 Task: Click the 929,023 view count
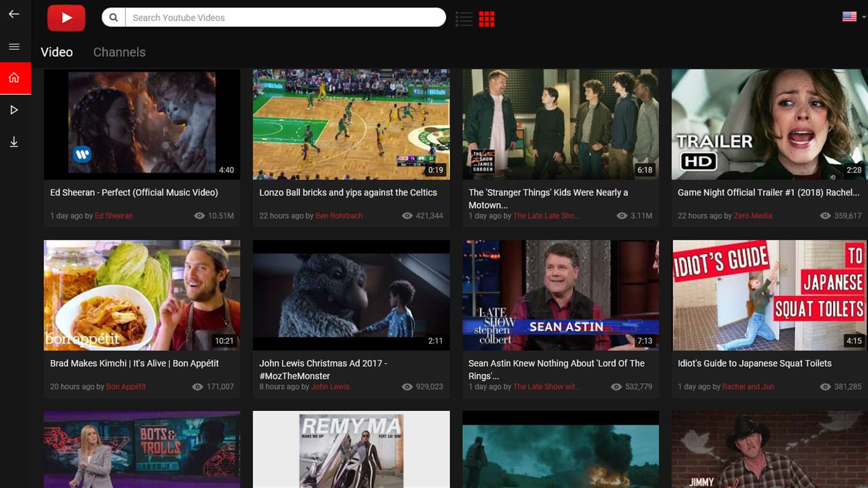pos(430,387)
